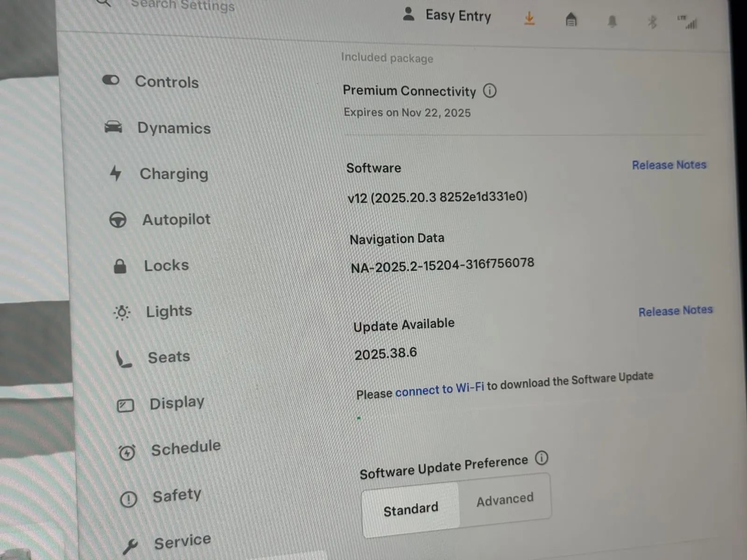Tap the orange software download icon

point(529,19)
